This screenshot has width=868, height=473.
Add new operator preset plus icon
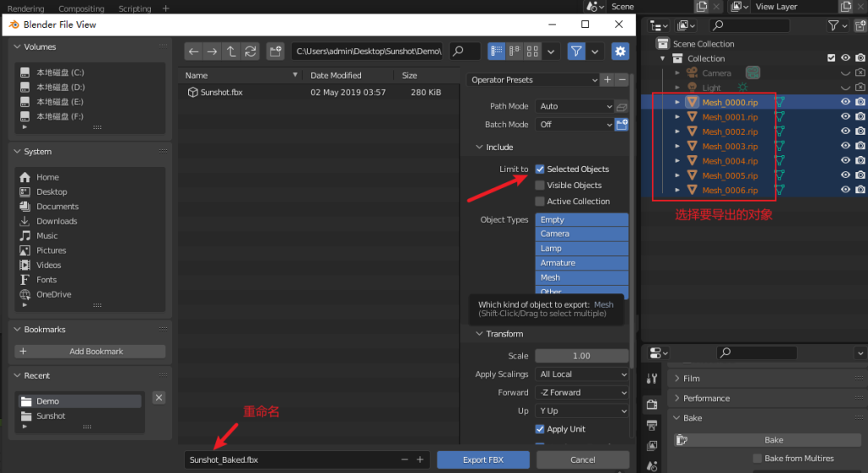(x=607, y=80)
